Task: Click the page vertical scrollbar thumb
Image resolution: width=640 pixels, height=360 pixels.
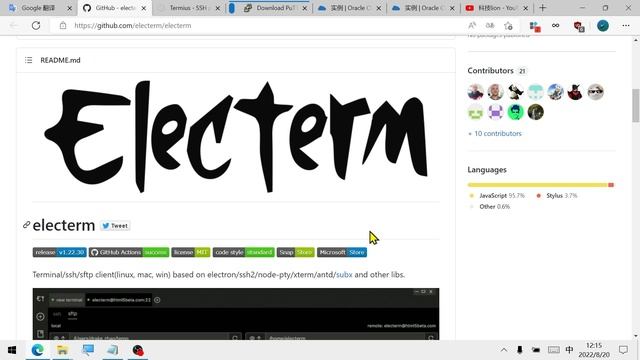Action: pos(636,105)
